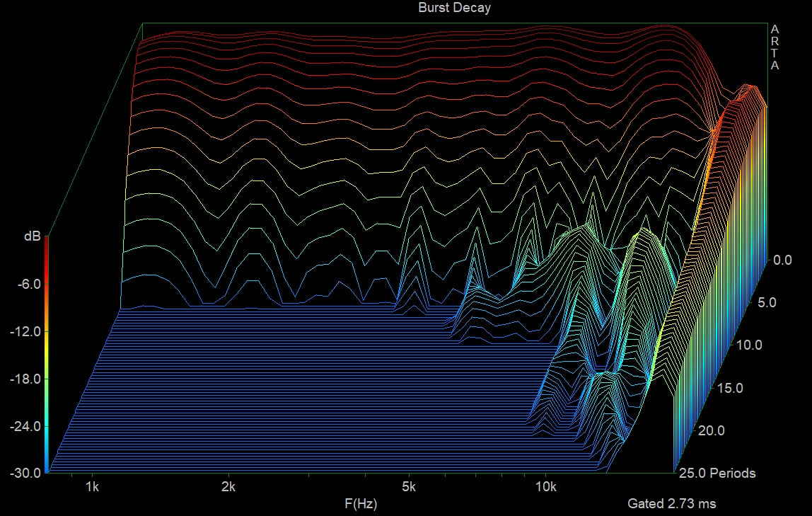Select the 10k frequency tick label
Screen dimensions: 812x516
pyautogui.click(x=545, y=487)
